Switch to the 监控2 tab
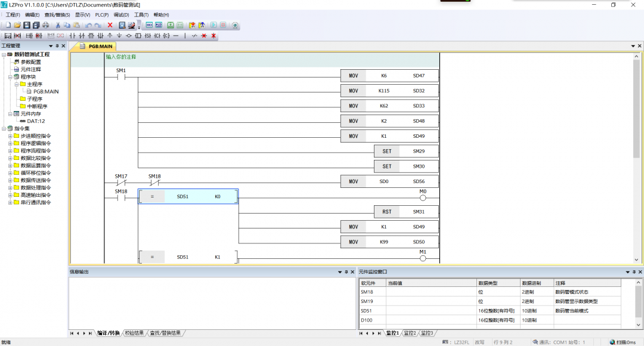644x346 pixels. point(409,333)
